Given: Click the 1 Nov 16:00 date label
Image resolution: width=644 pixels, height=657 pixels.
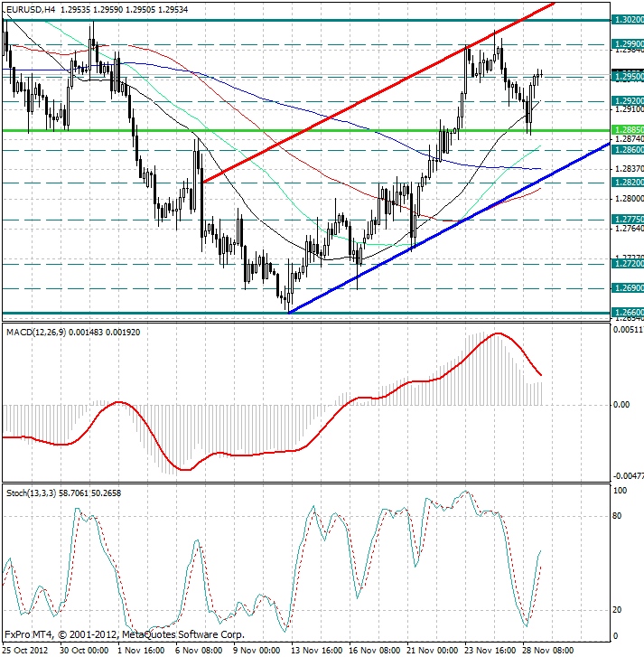Looking at the screenshot, I should (141, 651).
